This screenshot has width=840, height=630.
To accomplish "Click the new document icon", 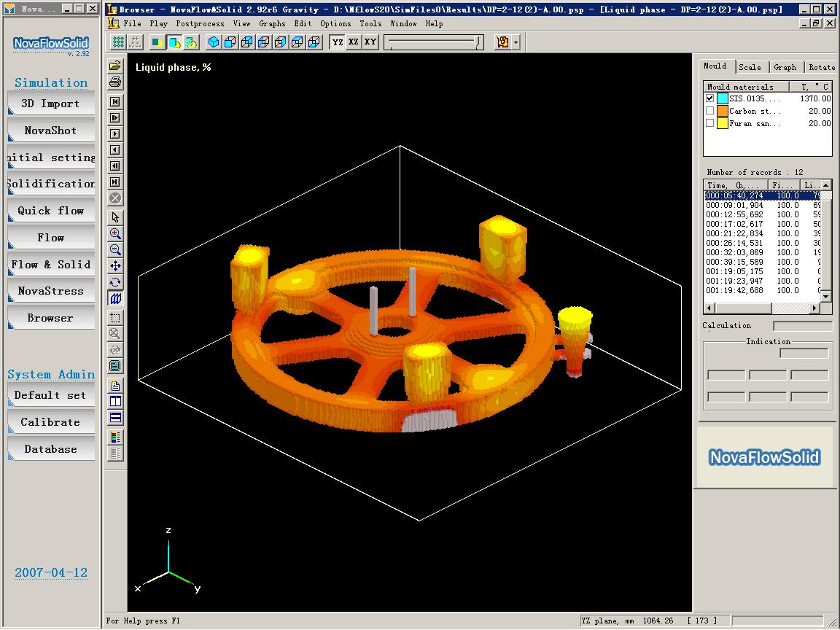I will tap(115, 386).
